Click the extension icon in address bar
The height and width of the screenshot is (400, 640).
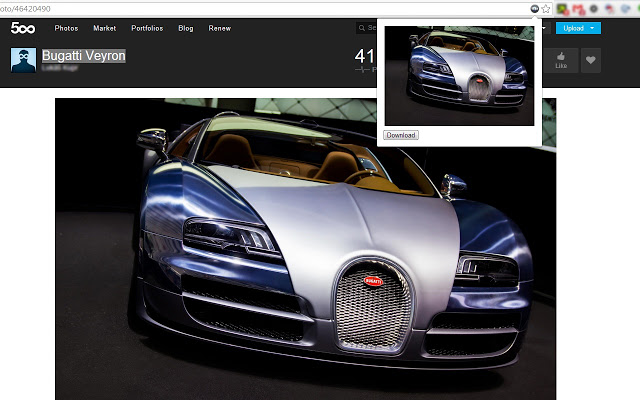[x=534, y=9]
